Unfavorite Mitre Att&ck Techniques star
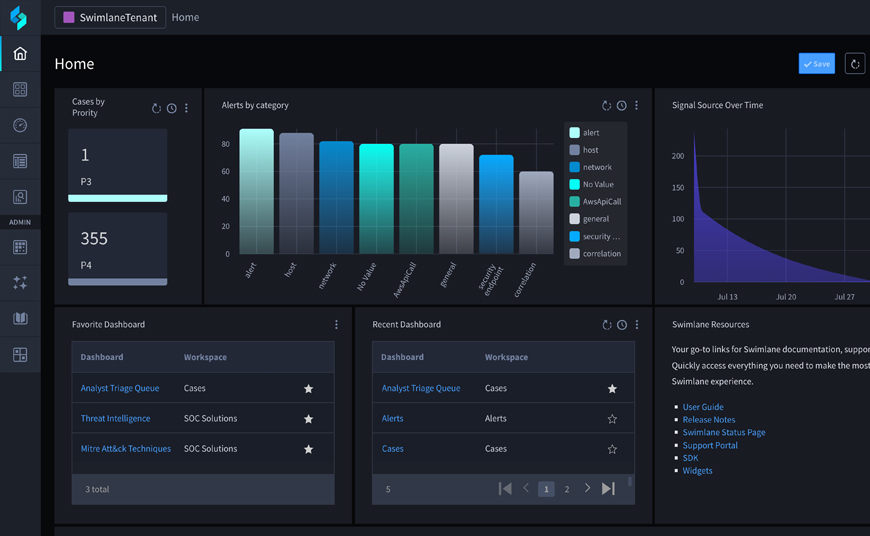Image resolution: width=870 pixels, height=536 pixels. click(308, 449)
